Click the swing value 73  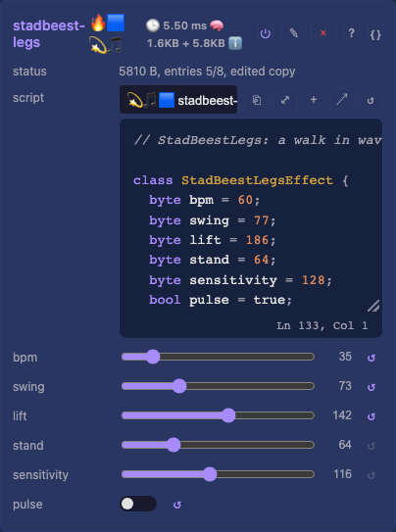pos(345,386)
